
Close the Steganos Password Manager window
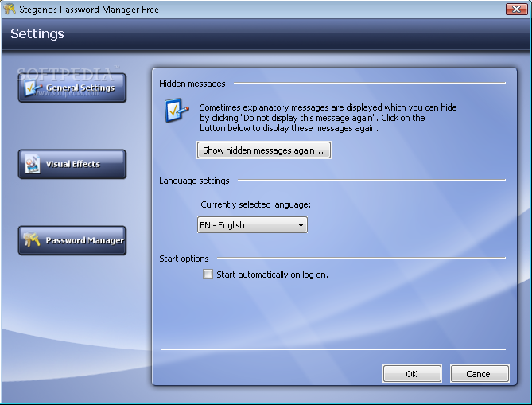click(516, 10)
